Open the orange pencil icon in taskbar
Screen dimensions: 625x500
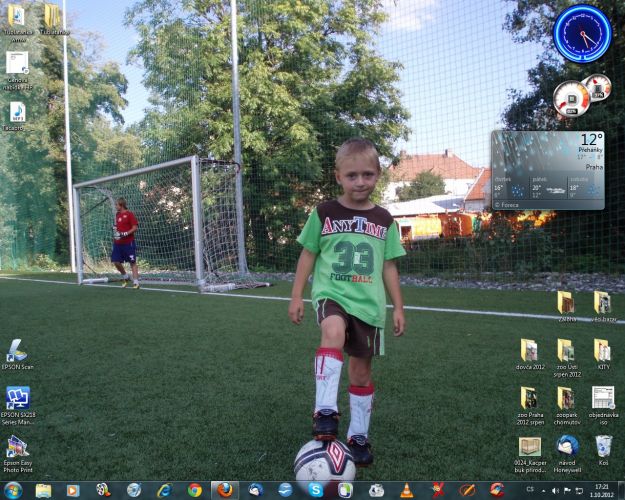[x=467, y=491]
